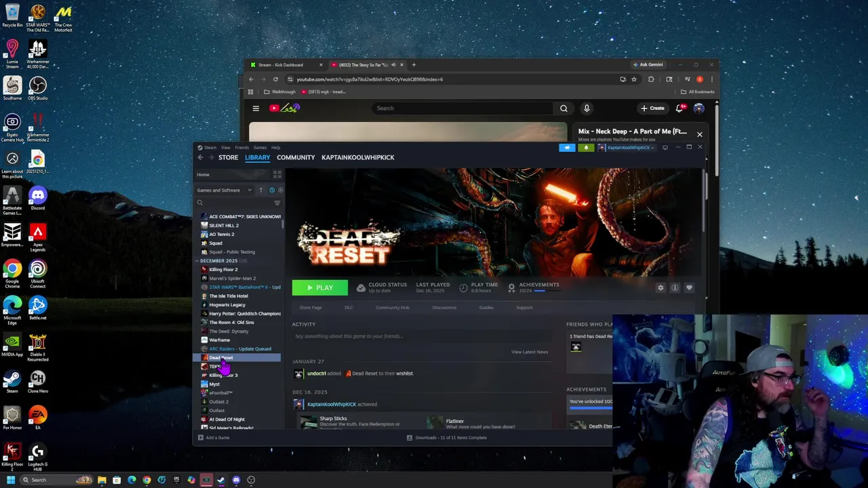
Task: Bookmark this page with the star icon
Action: click(x=634, y=79)
